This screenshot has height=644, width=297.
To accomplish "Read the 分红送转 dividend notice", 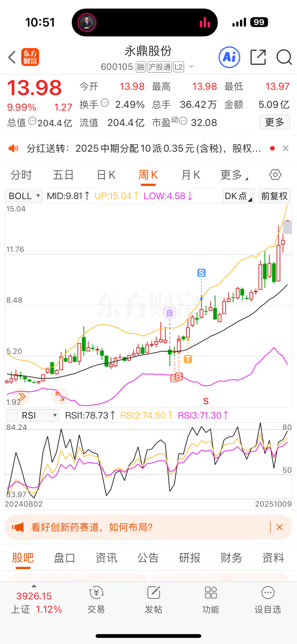I will click(x=144, y=149).
